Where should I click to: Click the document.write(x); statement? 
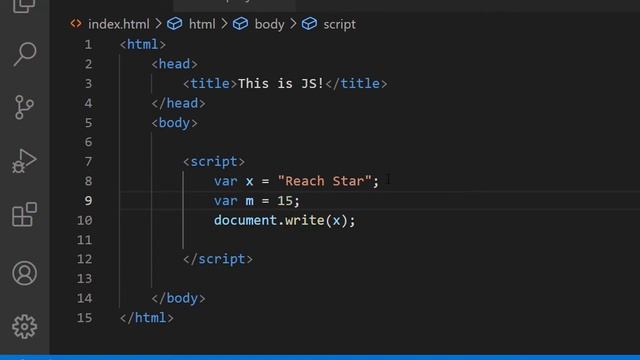(285, 220)
